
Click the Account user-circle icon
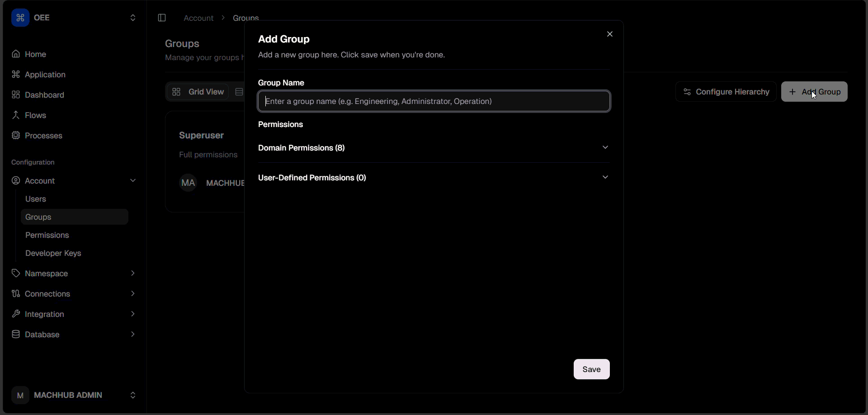[16, 180]
